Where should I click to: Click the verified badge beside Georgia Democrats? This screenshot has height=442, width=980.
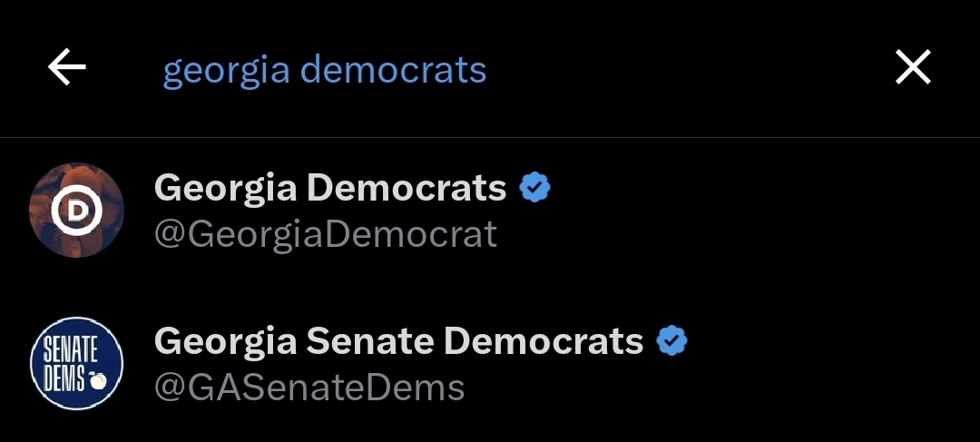coord(535,188)
